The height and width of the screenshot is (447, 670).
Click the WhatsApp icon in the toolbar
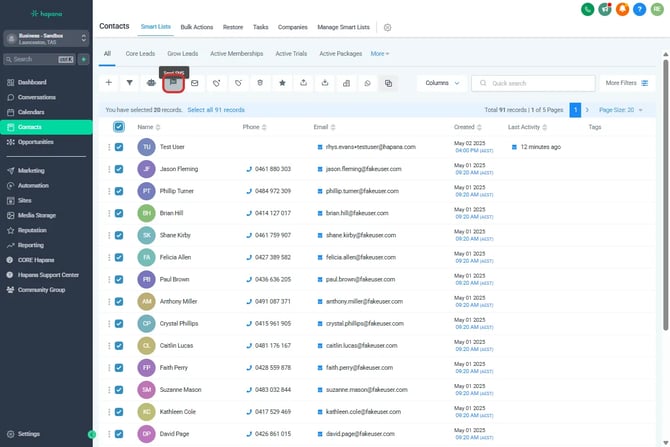point(368,83)
